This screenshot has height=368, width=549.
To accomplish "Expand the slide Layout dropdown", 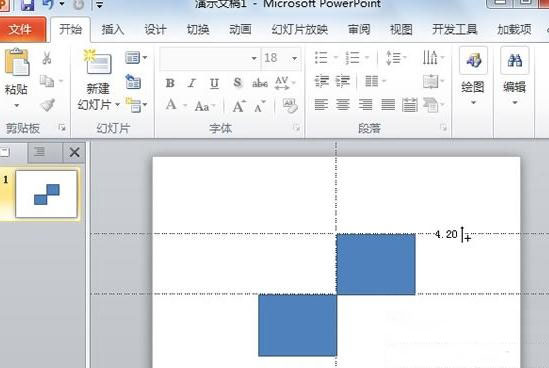I will tap(136, 58).
